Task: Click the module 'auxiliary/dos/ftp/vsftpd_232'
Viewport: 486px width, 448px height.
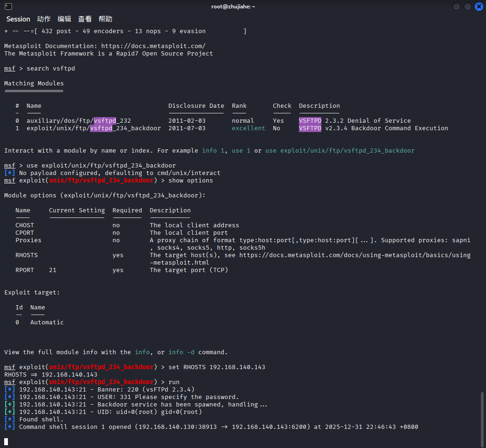Action: [79, 120]
